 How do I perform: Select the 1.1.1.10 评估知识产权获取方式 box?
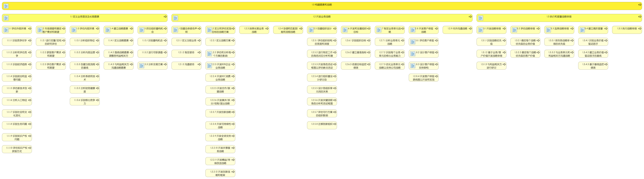pyautogui.click(x=17, y=149)
